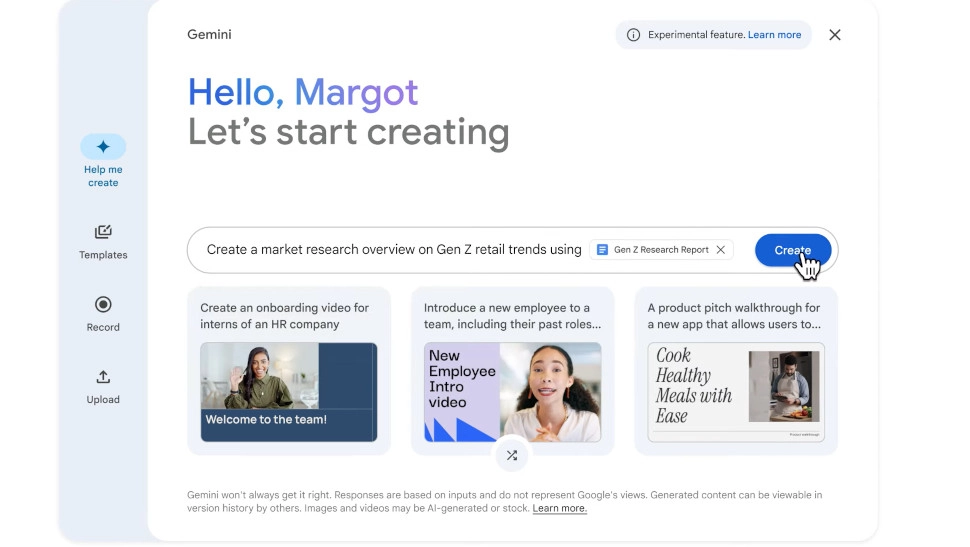
Task: Click the Hello, Margot greeting
Action: point(303,93)
